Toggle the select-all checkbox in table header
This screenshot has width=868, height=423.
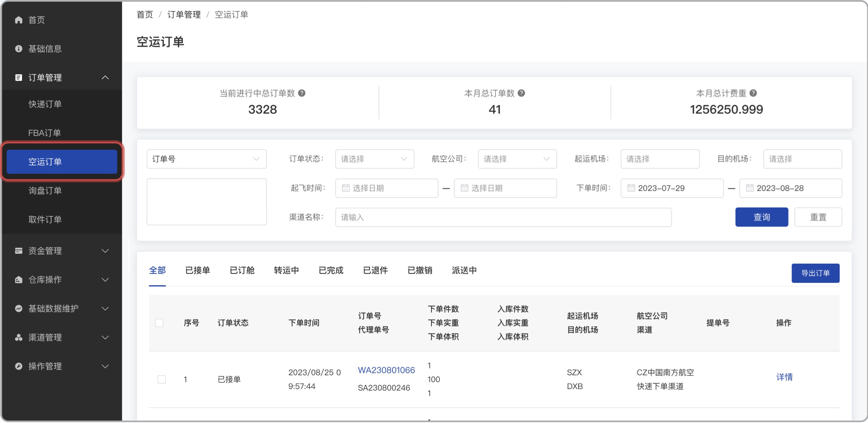pyautogui.click(x=159, y=323)
